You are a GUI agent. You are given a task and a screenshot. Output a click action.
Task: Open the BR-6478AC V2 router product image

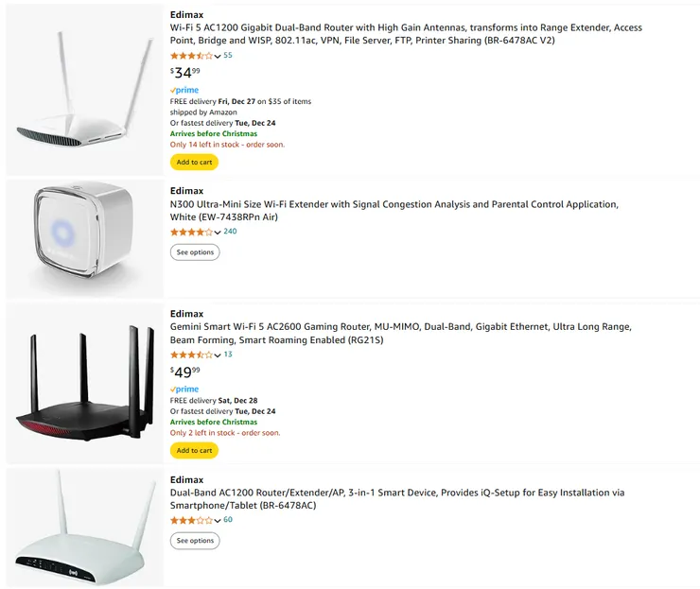[x=84, y=91]
